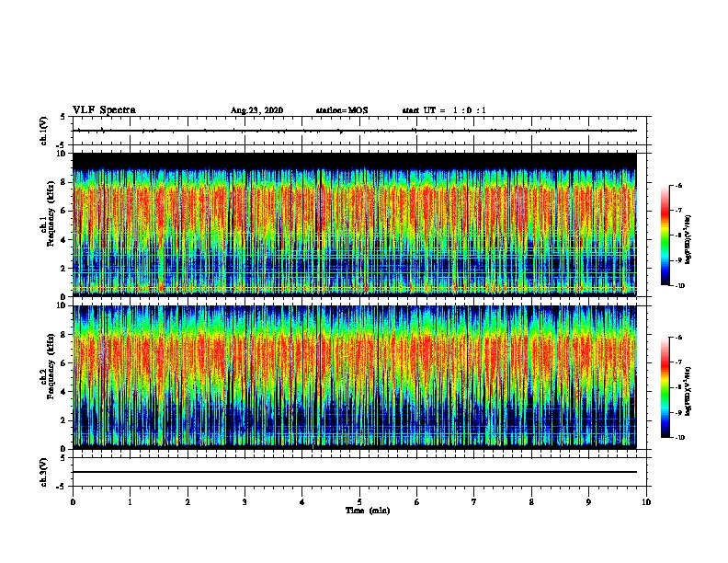This screenshot has height=563, width=728.
Task: Select the "Aug.23, 2020" date text
Action: tap(256, 110)
